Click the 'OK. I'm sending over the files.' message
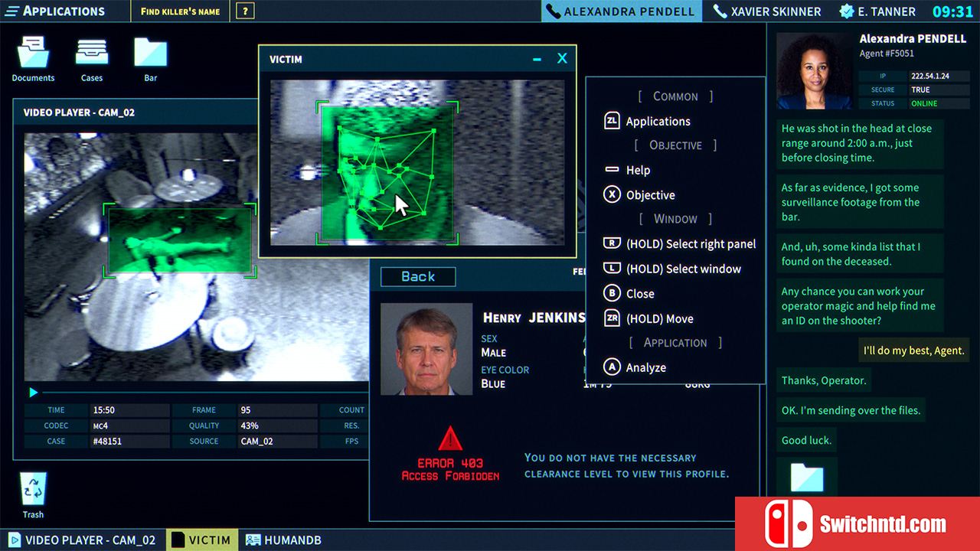Image resolution: width=980 pixels, height=551 pixels. [851, 410]
